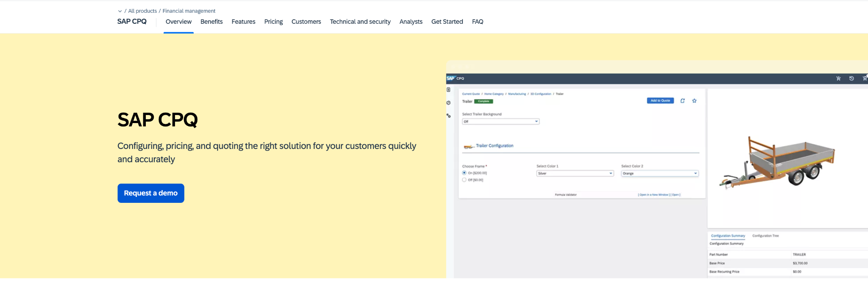Expand the breadcrumb chevron before All products
This screenshot has width=868, height=286.
(120, 11)
